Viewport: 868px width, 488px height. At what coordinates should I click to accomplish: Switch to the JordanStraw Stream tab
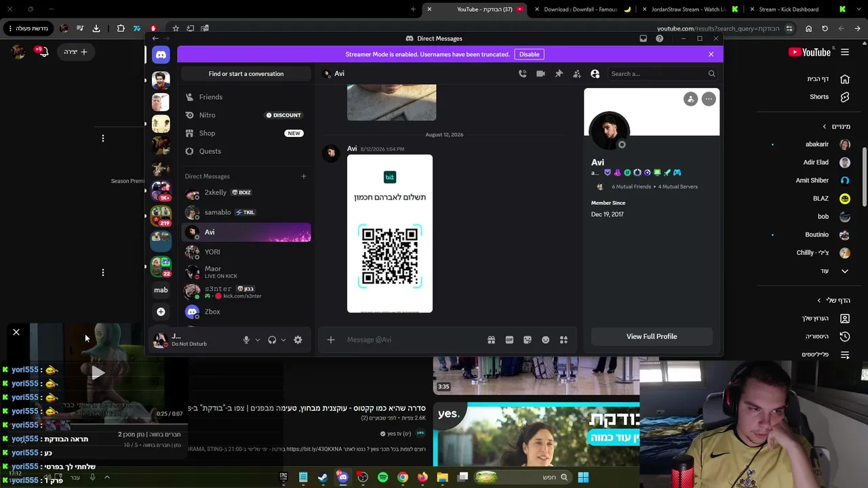pyautogui.click(x=688, y=9)
